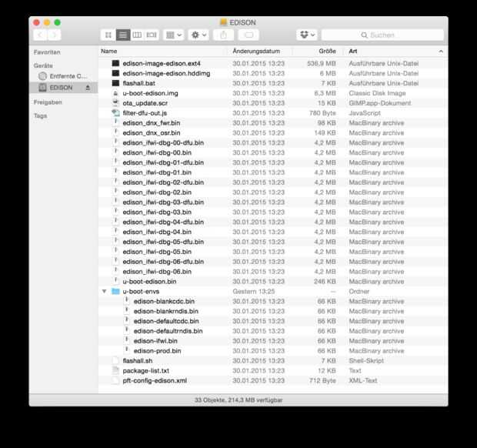Click the GIMP.app-Dokument type cell
The height and width of the screenshot is (448, 477).
click(380, 103)
